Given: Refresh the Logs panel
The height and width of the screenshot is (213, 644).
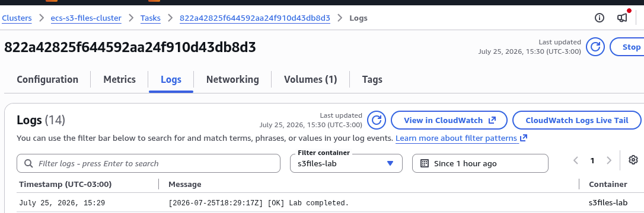Looking at the screenshot, I should pyautogui.click(x=376, y=121).
